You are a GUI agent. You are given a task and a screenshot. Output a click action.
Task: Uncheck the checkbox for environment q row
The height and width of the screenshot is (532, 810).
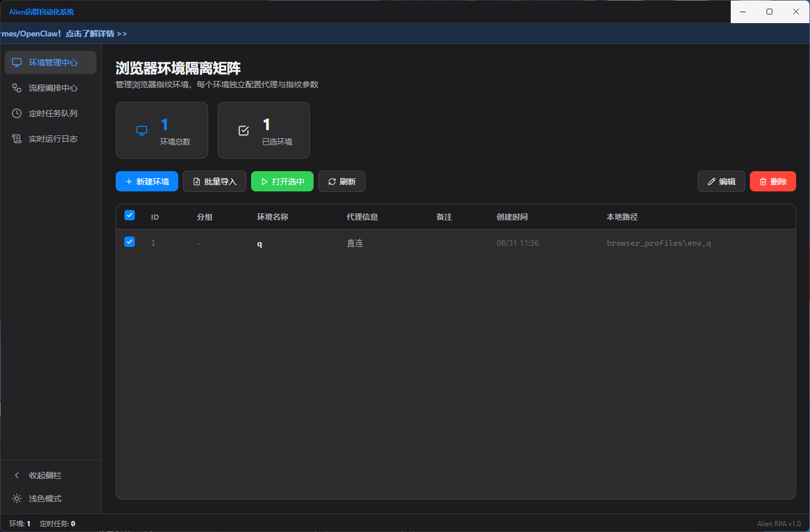[x=130, y=242]
